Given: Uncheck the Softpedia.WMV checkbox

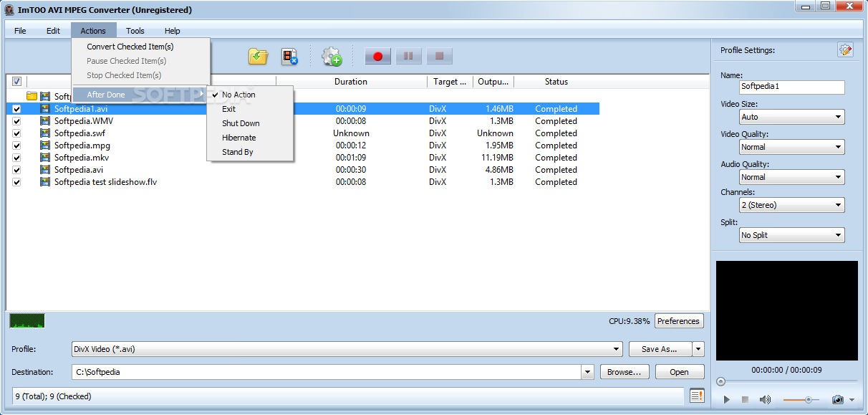Looking at the screenshot, I should coord(16,121).
